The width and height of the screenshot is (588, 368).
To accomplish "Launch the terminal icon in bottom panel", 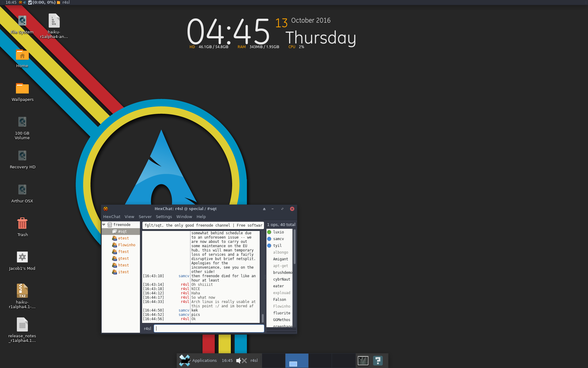I will pos(363,361).
